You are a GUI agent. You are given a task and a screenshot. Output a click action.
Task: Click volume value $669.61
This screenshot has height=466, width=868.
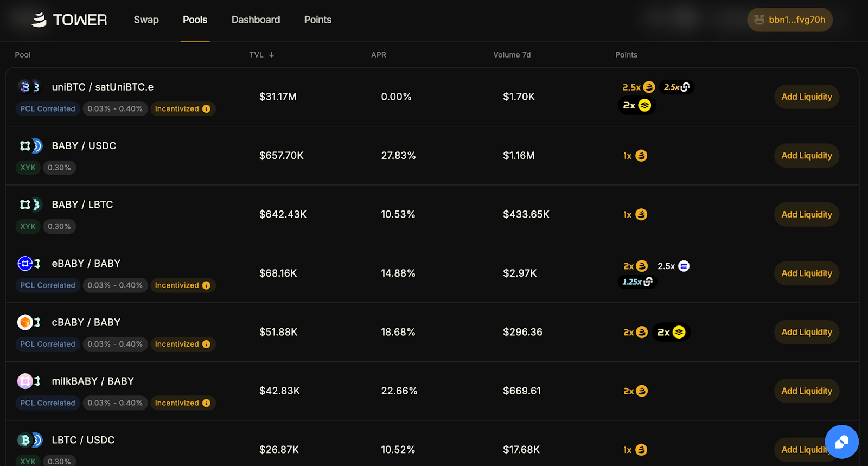(x=522, y=391)
